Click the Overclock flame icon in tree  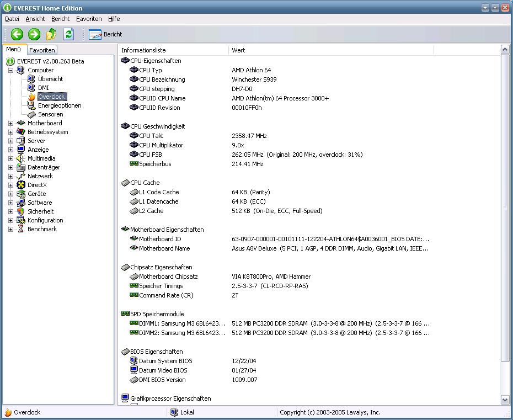(x=31, y=97)
